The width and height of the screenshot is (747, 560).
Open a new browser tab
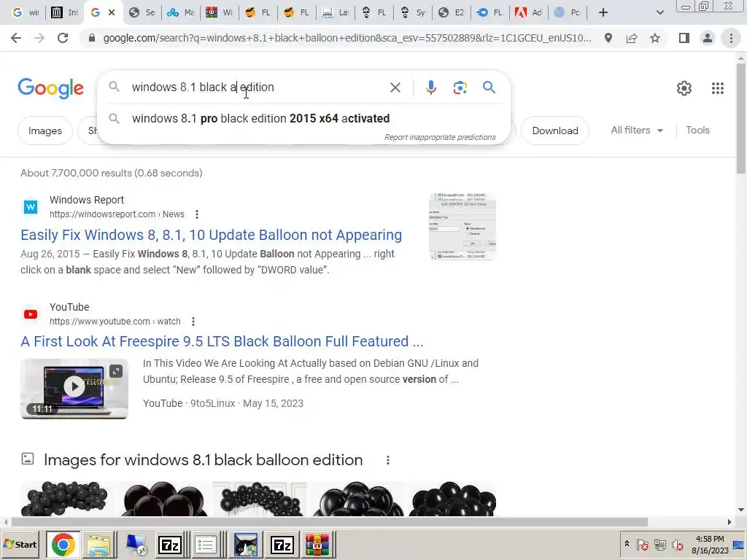[603, 12]
